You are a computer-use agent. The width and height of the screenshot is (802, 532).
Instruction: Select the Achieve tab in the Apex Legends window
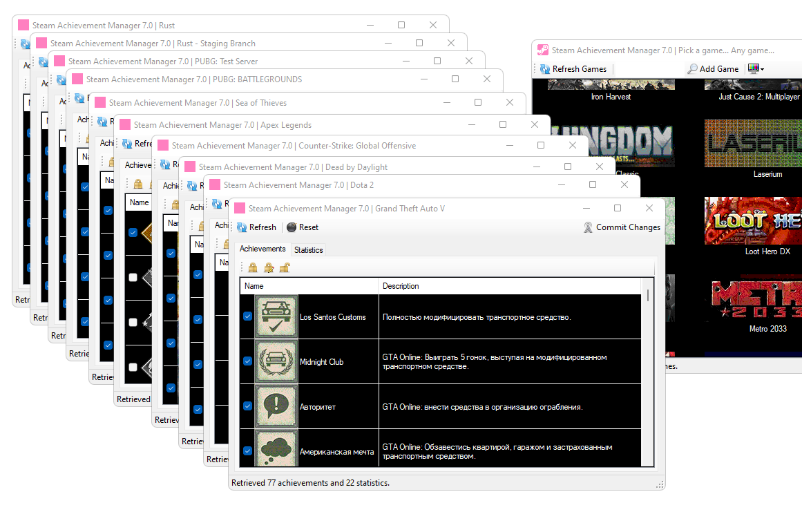point(137,165)
